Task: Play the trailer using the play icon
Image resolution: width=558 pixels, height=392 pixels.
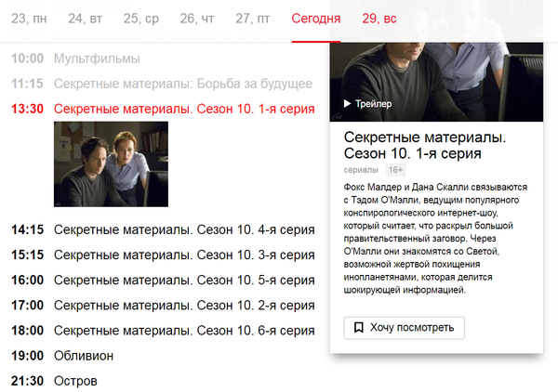Action: click(x=348, y=104)
